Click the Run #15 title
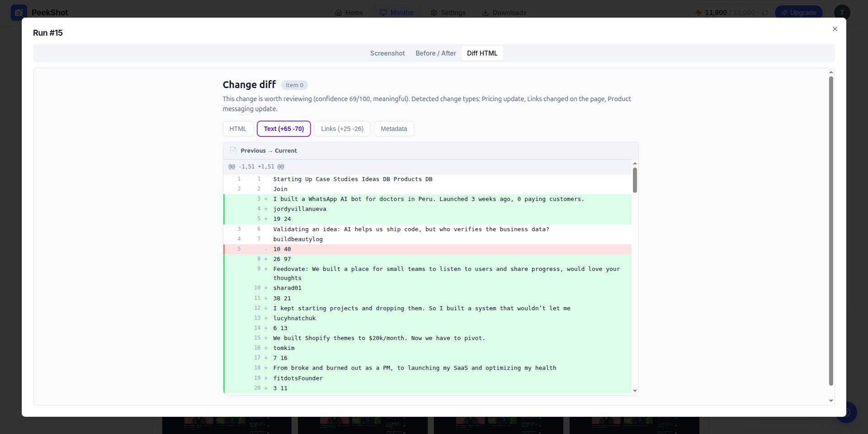Viewport: 868px width, 434px height. click(x=48, y=33)
